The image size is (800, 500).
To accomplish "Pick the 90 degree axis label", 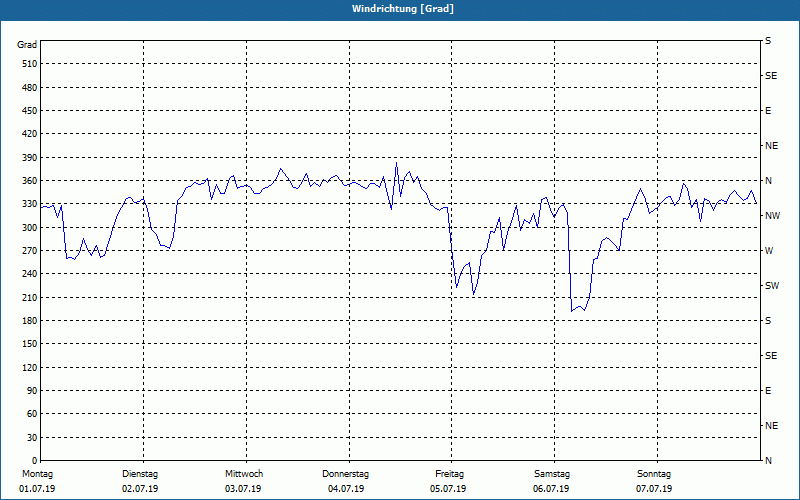I will tap(32, 391).
